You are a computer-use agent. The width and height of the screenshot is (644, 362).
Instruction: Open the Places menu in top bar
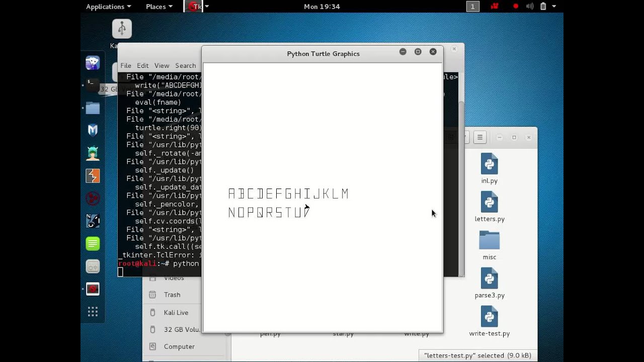coord(159,7)
